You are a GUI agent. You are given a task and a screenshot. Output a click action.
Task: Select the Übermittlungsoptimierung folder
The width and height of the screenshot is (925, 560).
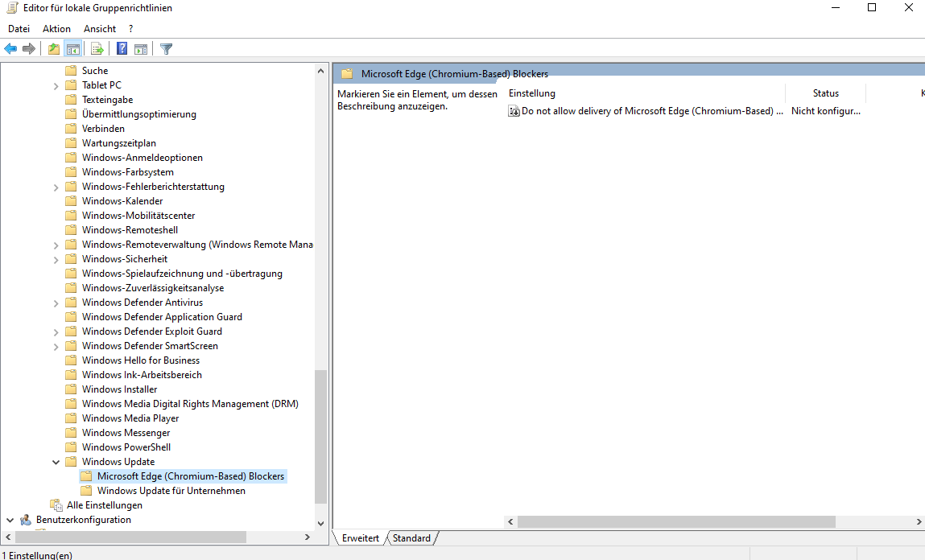[x=139, y=114]
